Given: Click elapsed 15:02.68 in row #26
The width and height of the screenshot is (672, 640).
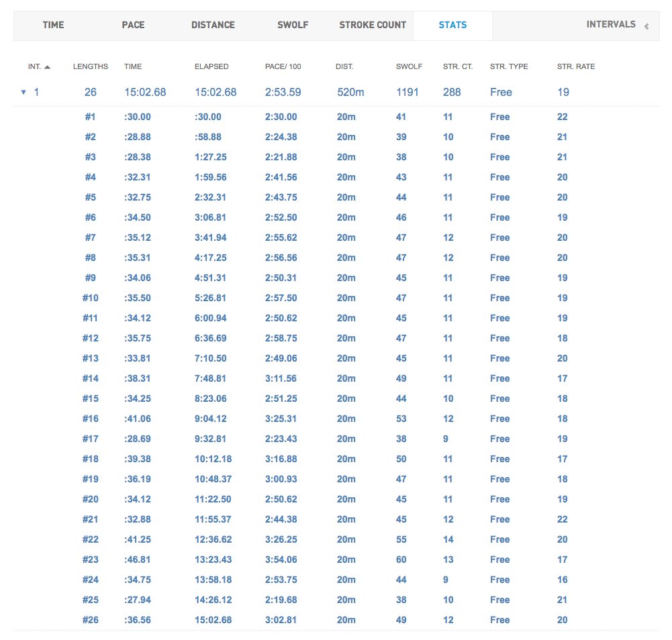Looking at the screenshot, I should point(213,621).
